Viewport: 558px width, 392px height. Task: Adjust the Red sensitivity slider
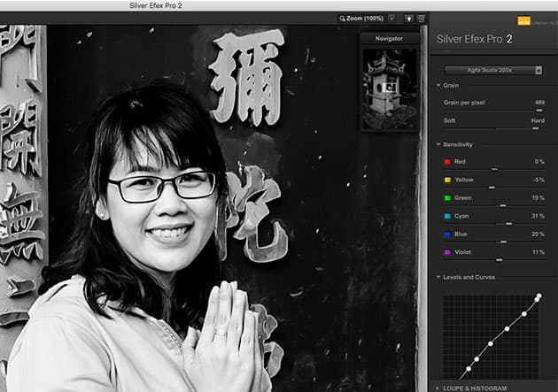pyautogui.click(x=494, y=170)
